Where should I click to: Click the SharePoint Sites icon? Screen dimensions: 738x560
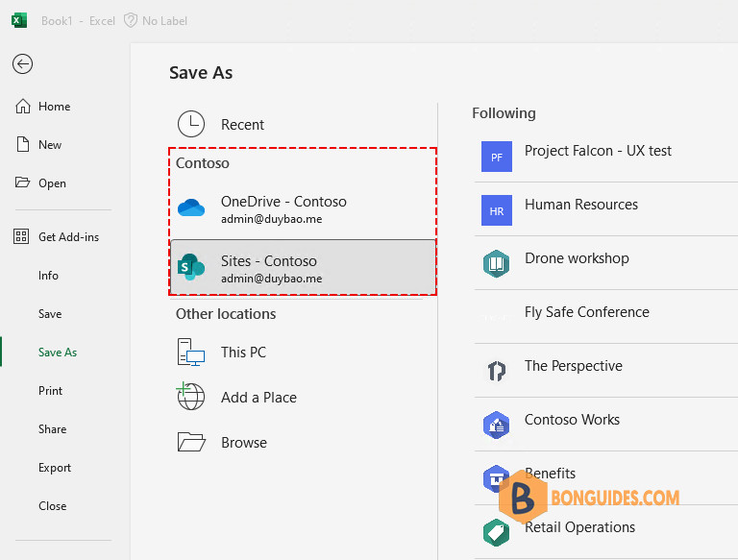coord(190,267)
